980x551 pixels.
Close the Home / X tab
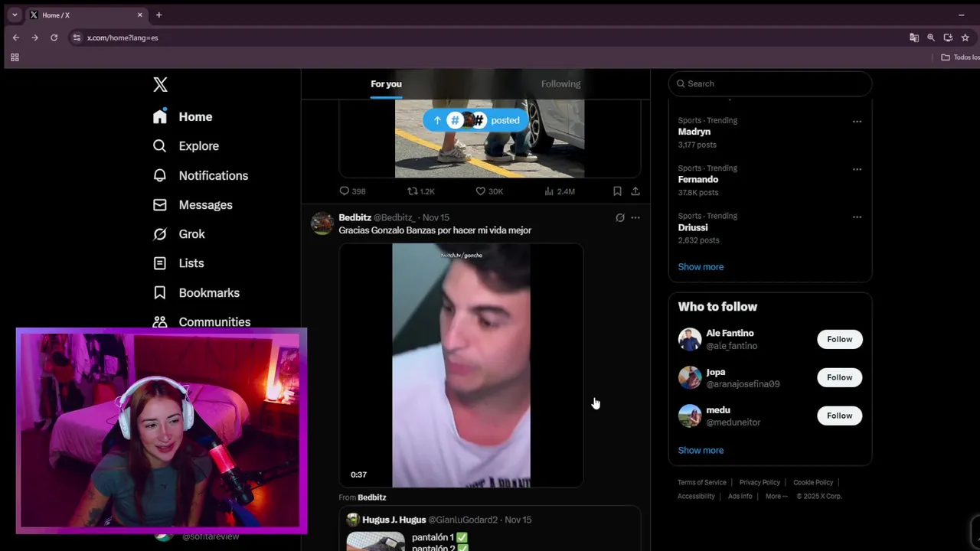[140, 15]
